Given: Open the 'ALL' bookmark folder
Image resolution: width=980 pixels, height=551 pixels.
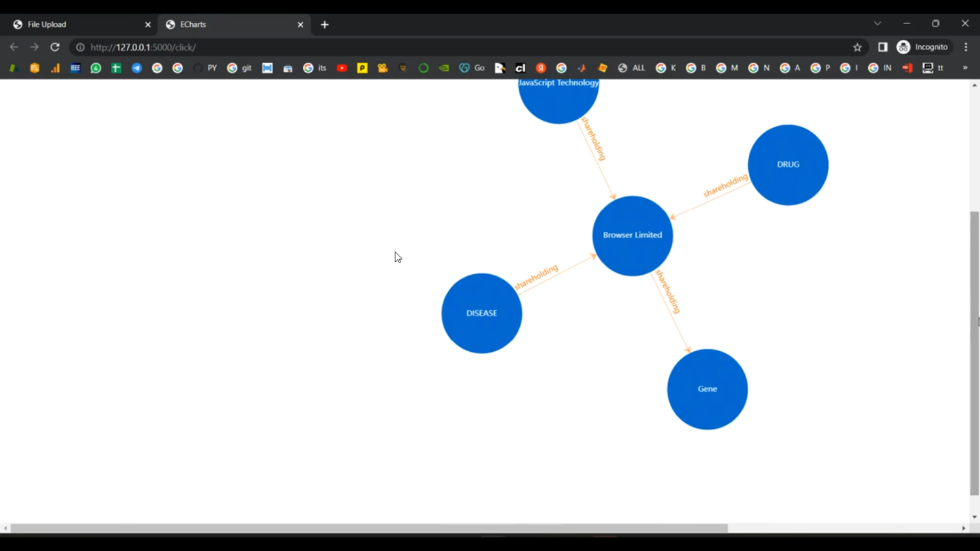Looking at the screenshot, I should click(632, 68).
